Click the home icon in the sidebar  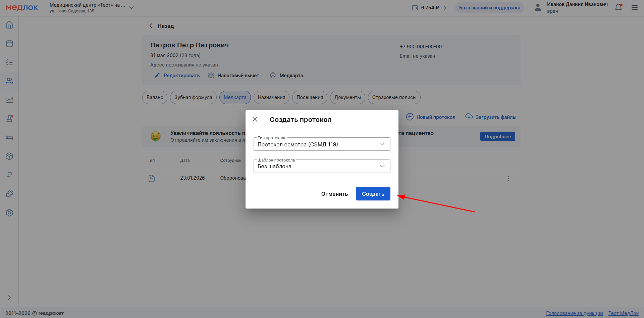click(x=9, y=25)
